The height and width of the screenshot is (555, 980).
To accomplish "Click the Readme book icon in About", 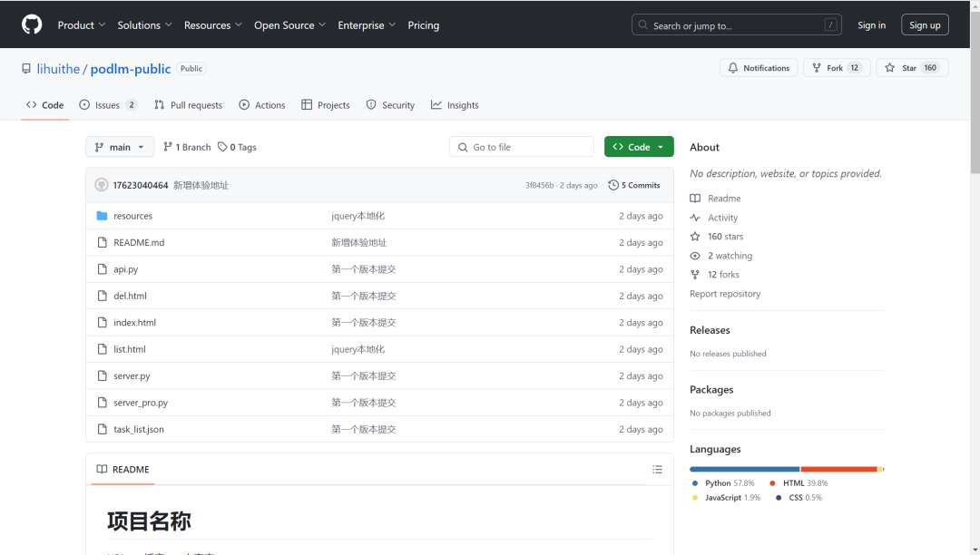I will tap(695, 199).
